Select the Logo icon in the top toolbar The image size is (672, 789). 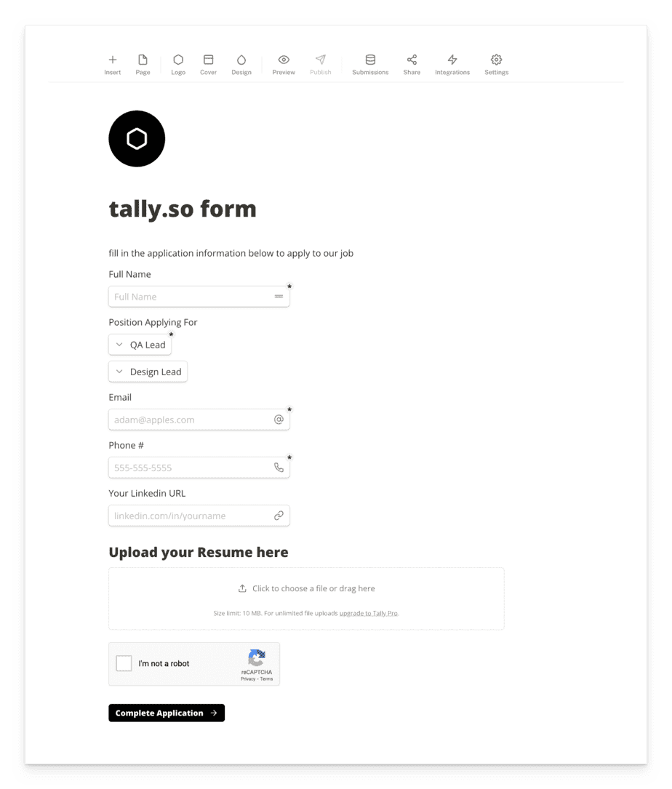pyautogui.click(x=178, y=60)
